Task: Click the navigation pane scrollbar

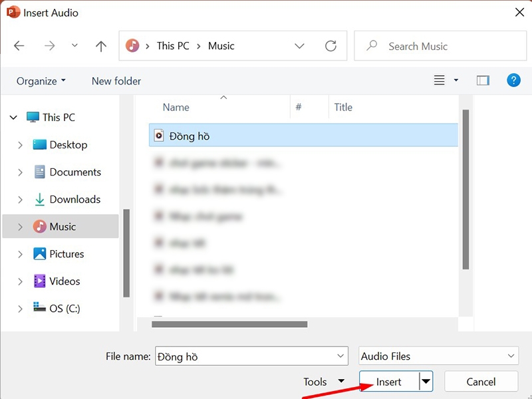Action: (126, 253)
